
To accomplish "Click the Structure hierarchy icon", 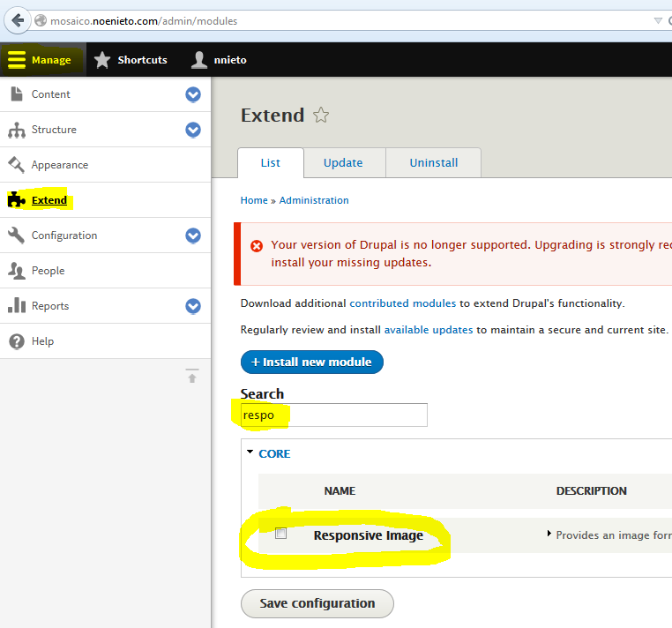I will click(x=16, y=130).
